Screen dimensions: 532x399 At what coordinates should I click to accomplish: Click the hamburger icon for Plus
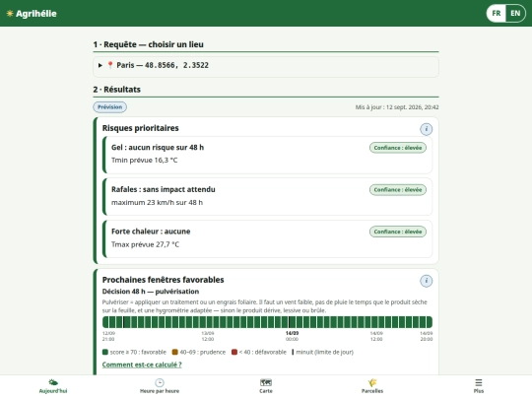479,382
